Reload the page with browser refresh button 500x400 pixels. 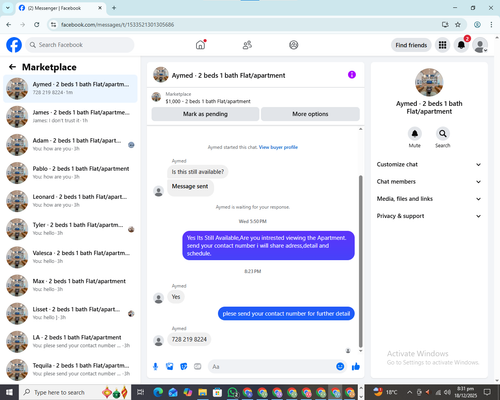pos(37,25)
